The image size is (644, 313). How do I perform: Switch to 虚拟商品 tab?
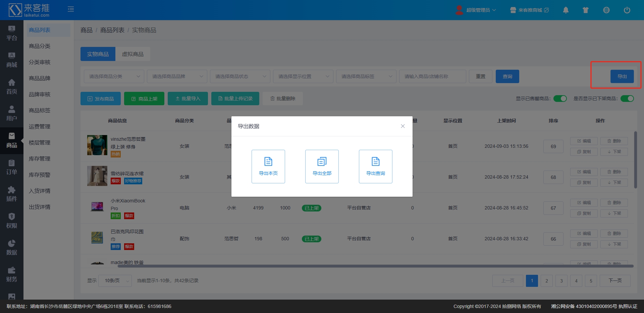[132, 54]
